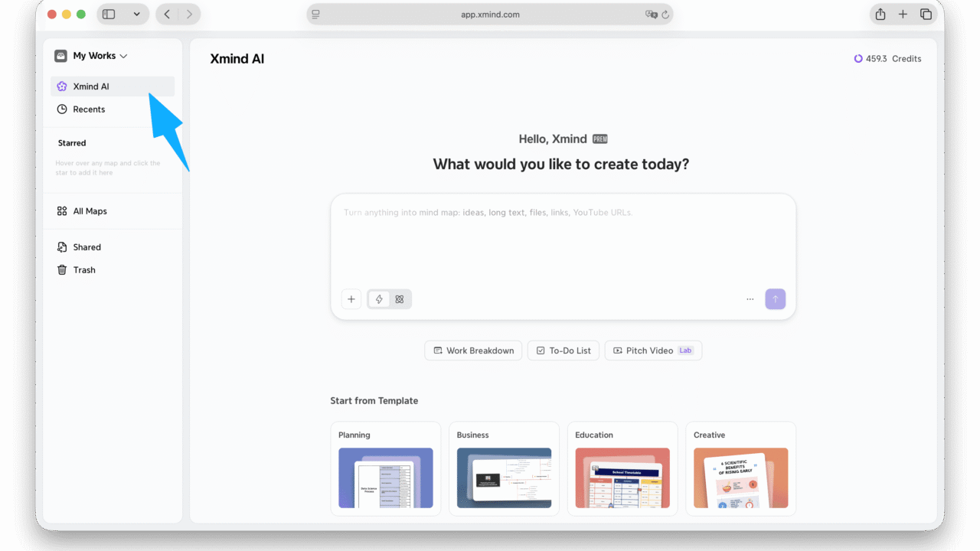
Task: Click the translate icon in address bar
Action: tap(652, 14)
